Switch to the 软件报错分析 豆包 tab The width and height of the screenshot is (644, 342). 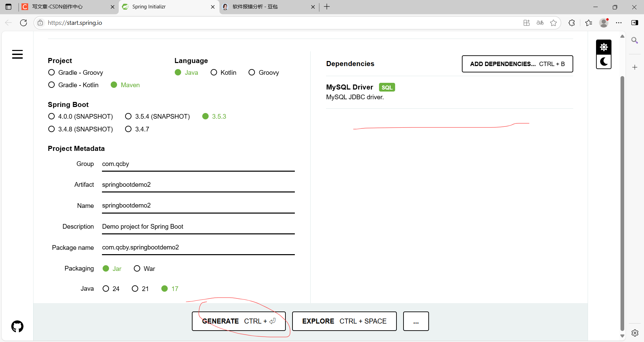[268, 7]
